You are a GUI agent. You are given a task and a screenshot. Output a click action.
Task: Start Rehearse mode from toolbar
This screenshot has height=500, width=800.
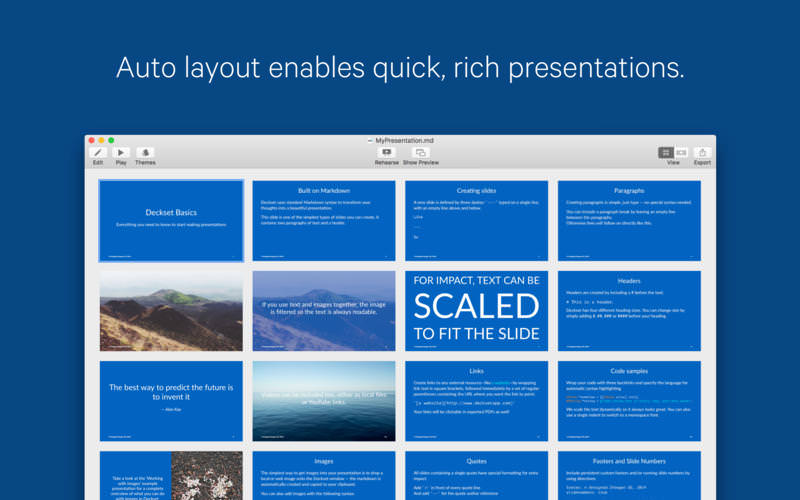click(386, 152)
